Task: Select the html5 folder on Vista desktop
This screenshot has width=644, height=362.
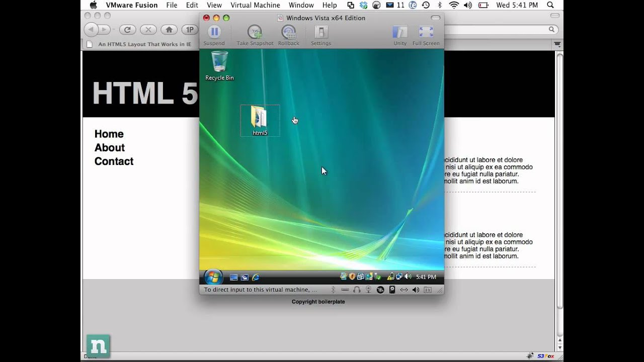Action: (260, 121)
